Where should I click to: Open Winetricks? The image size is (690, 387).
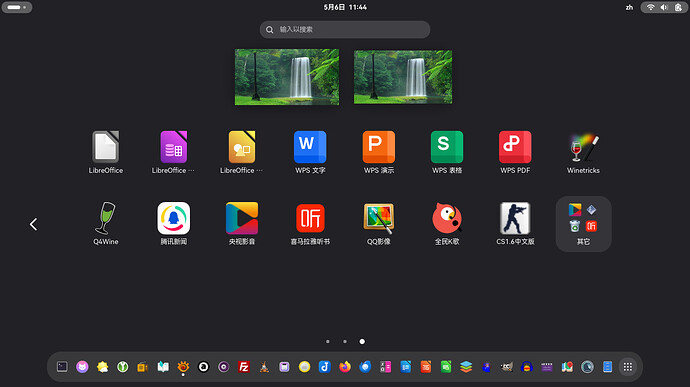pos(584,152)
